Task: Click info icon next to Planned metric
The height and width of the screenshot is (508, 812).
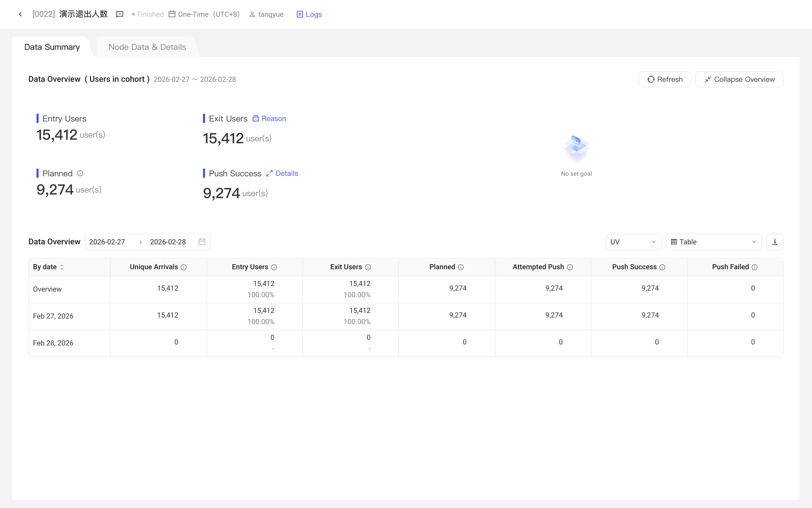Action: point(80,173)
